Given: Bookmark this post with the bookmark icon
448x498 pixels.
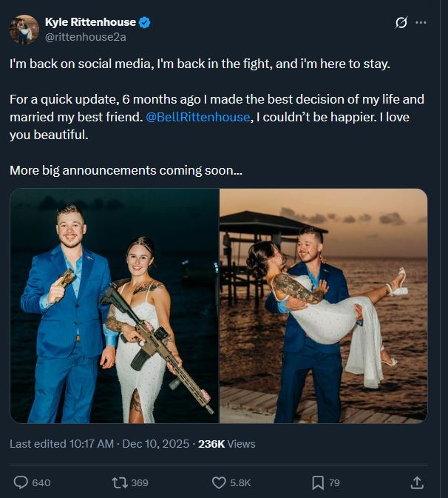Looking at the screenshot, I should click(x=318, y=482).
